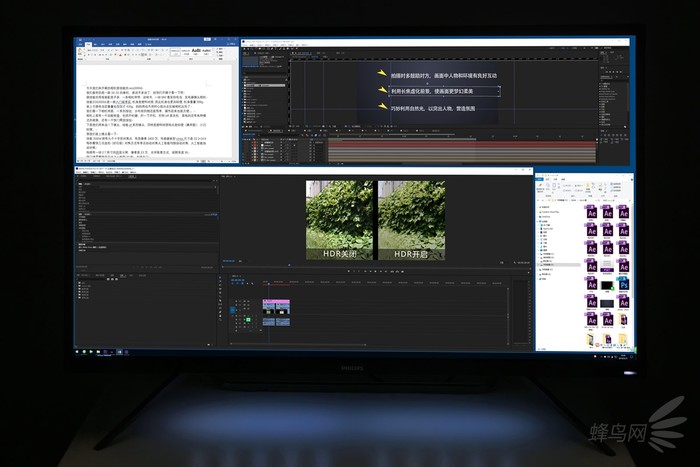
Task: Select the pink video clip in Premiere timeline
Action: (275, 303)
